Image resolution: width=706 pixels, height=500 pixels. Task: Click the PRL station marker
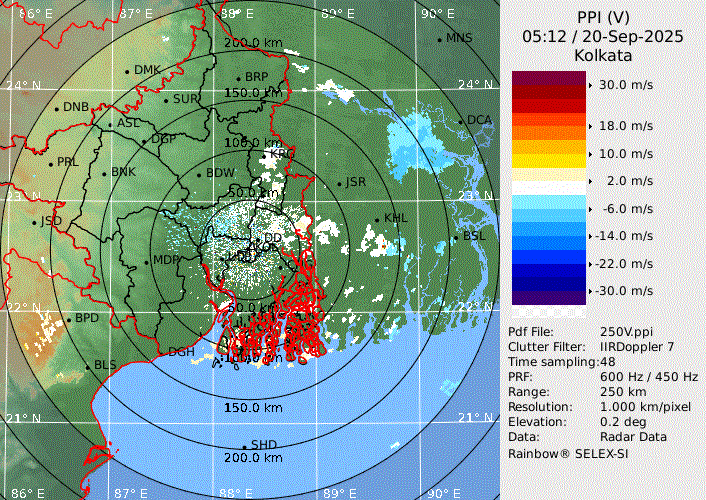click(x=51, y=163)
